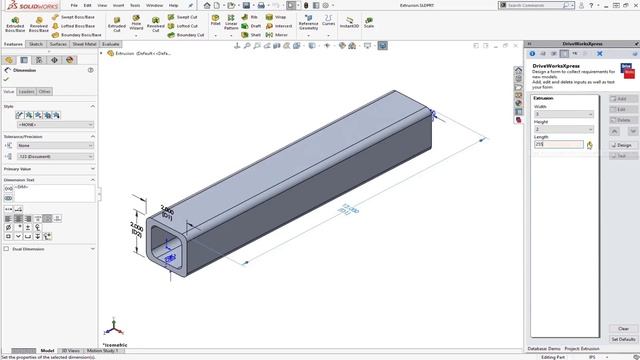Click the Home icon in title toolbar
Viewport: 640px width, 360px height.
tap(207, 5)
